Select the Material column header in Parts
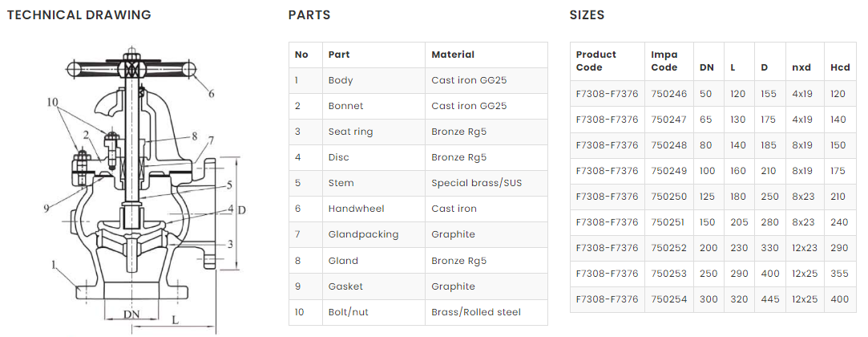The height and width of the screenshot is (337, 868). pos(453,55)
